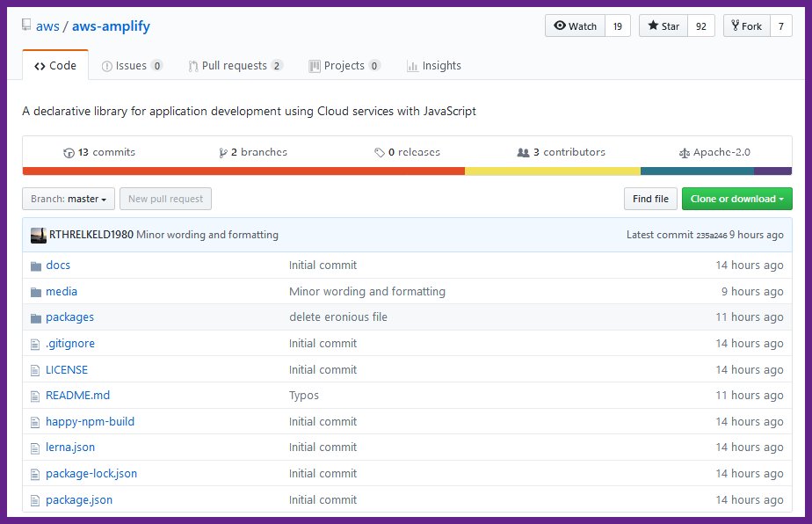Open the forks count 7
Screen dimensions: 812x524
tap(781, 25)
